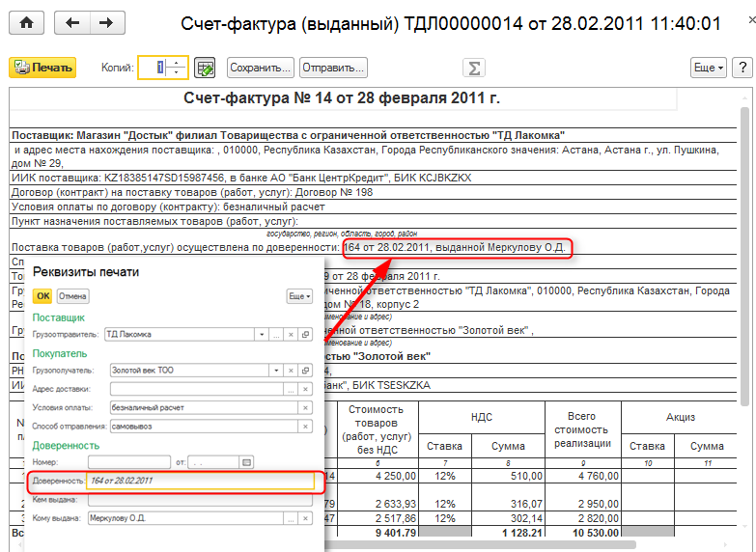
Task: Open the Еще menu in Реквизиты печати
Action: 299,296
